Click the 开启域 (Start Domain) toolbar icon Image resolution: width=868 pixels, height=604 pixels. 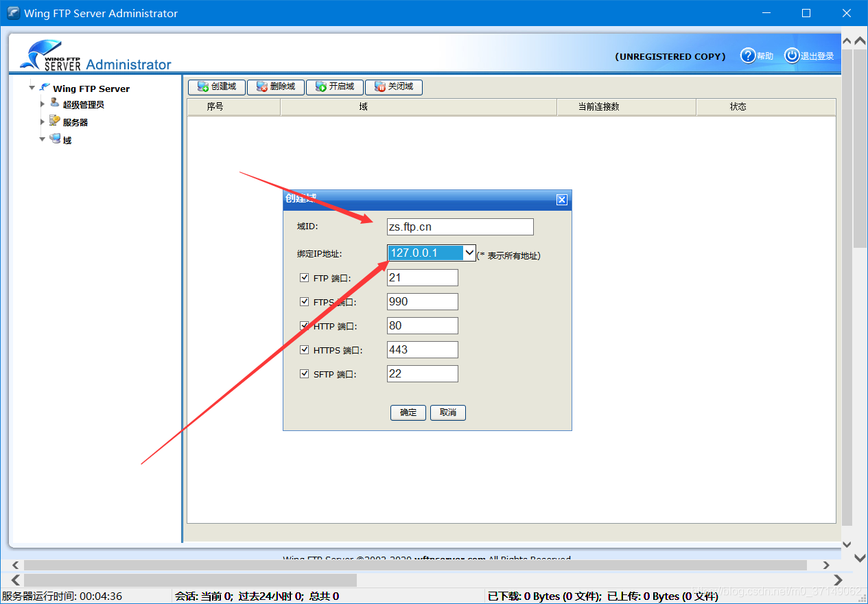click(x=319, y=86)
